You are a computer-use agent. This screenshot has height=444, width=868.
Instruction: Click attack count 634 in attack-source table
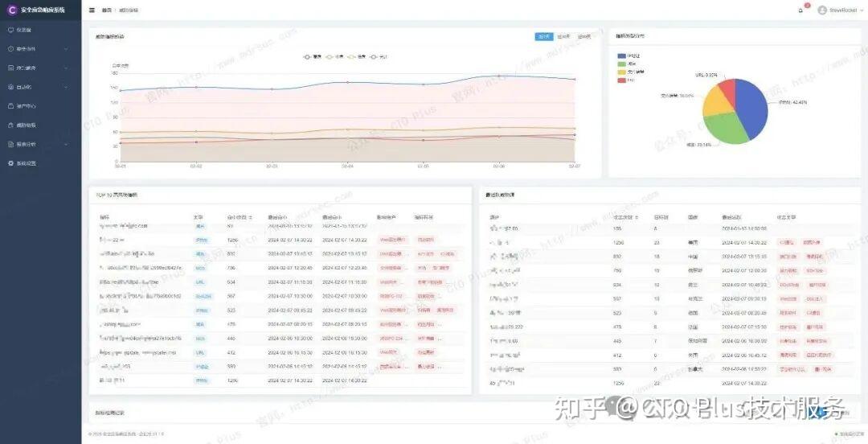[x=618, y=285]
